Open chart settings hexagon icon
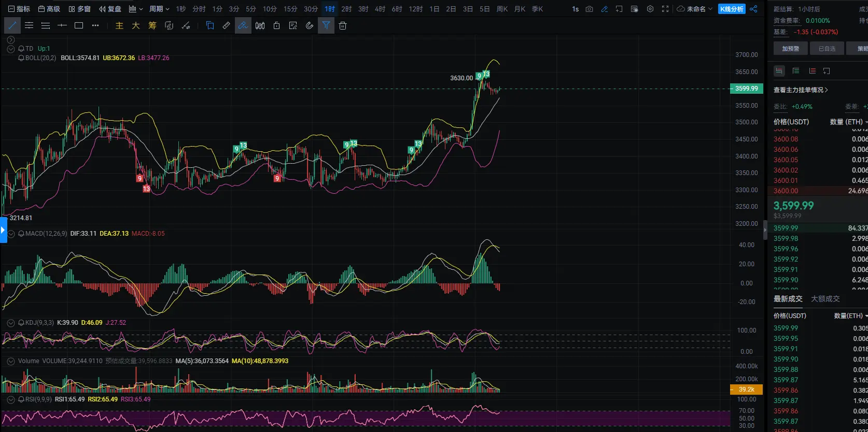 [650, 9]
